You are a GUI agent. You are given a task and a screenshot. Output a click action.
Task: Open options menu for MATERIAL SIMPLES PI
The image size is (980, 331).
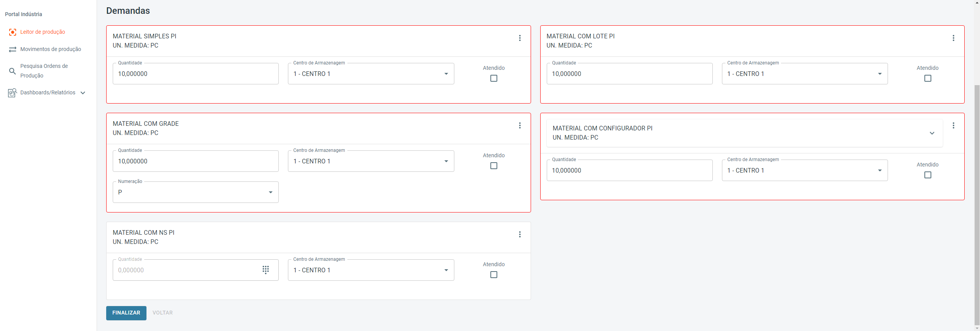click(520, 38)
